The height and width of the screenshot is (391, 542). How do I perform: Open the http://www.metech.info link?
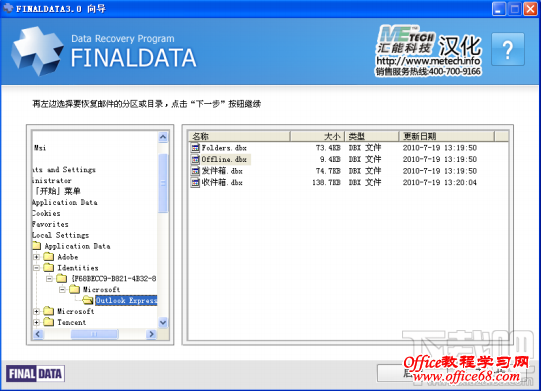(x=428, y=61)
